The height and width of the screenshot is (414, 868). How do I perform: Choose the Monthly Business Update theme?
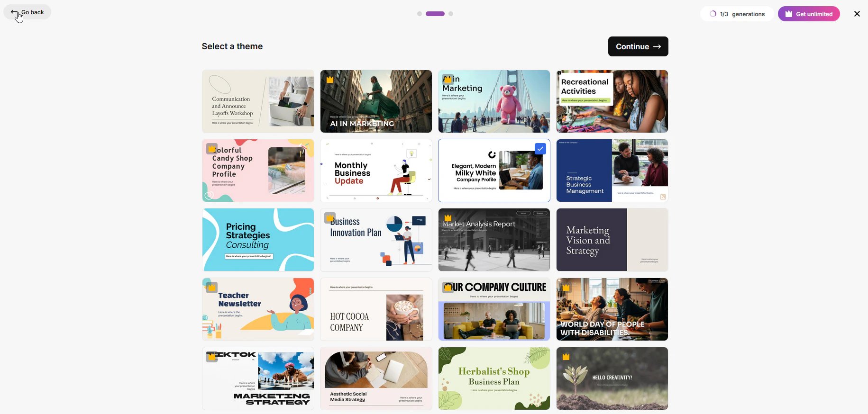click(x=376, y=171)
